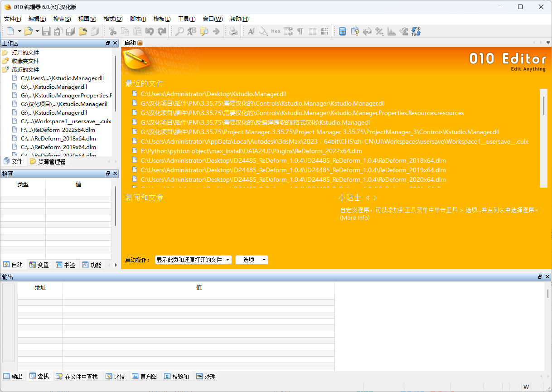Screen dimensions: 552x392
Task: Open recent file ReDeform_2019x64.dlm on start page
Action: click(293, 170)
